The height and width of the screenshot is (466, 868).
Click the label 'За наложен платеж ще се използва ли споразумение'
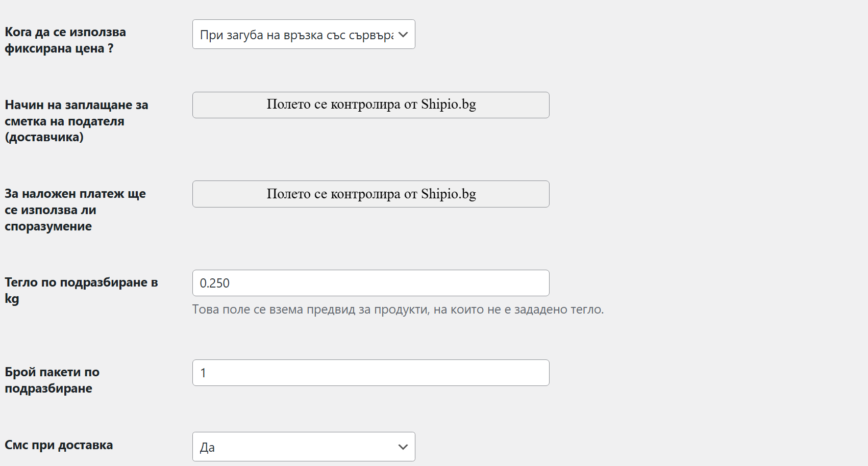pos(75,210)
